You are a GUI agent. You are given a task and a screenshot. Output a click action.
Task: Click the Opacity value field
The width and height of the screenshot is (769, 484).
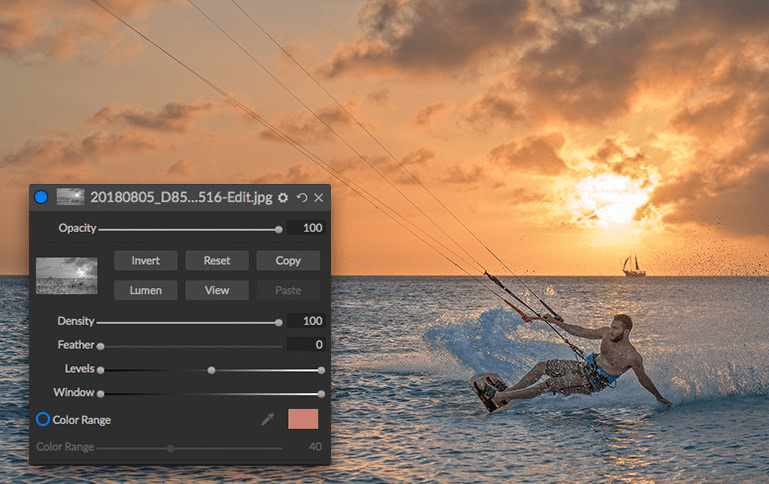point(306,228)
